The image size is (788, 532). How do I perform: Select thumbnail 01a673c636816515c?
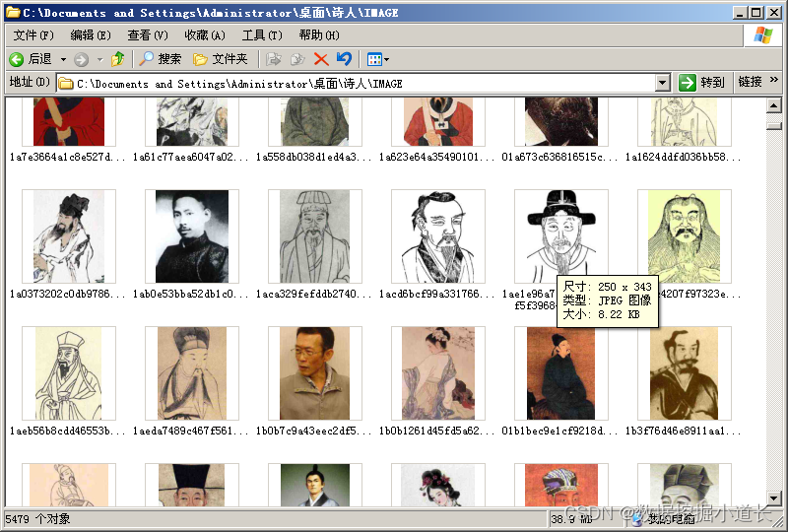pyautogui.click(x=561, y=122)
